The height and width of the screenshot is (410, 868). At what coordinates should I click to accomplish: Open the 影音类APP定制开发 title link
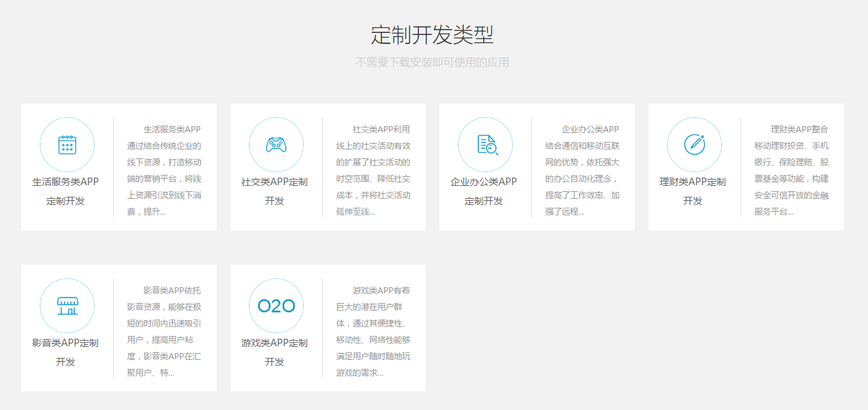tap(66, 352)
